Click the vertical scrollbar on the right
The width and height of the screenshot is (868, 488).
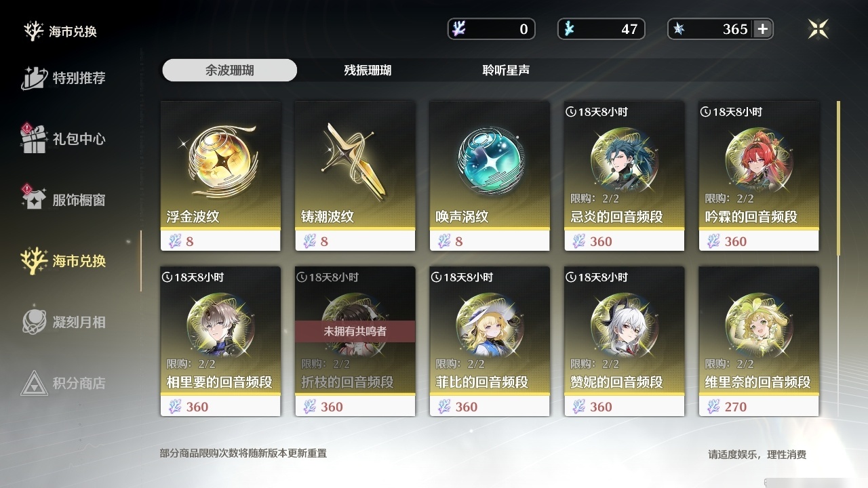839,178
